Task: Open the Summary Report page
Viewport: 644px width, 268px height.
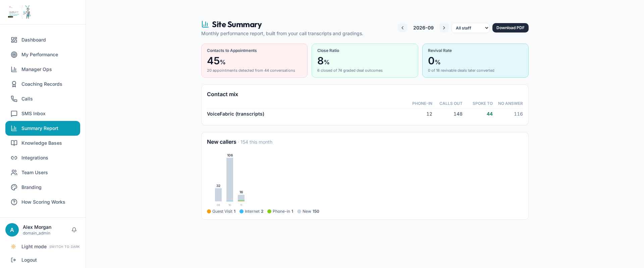Action: pyautogui.click(x=43, y=128)
